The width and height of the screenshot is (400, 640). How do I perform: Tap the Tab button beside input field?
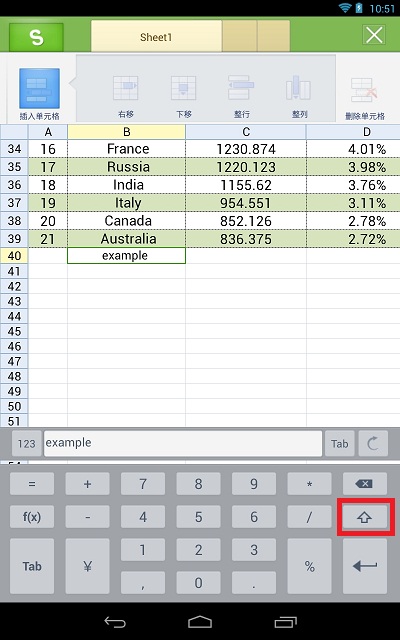point(340,444)
